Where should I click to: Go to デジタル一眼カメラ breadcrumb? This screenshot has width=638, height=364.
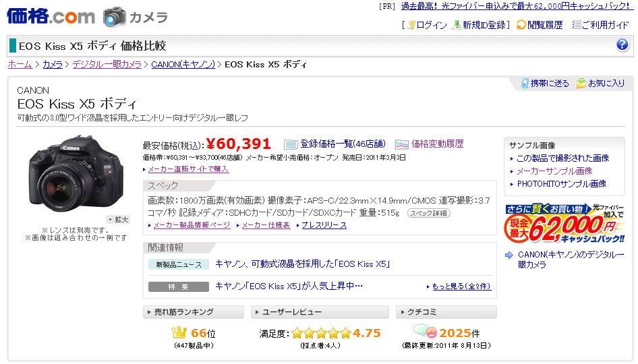click(107, 64)
